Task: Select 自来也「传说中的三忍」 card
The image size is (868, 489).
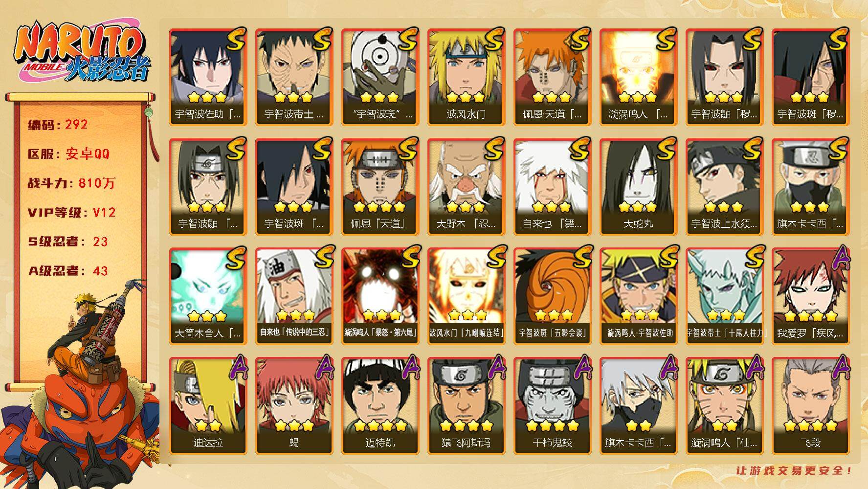Action: coord(294,296)
